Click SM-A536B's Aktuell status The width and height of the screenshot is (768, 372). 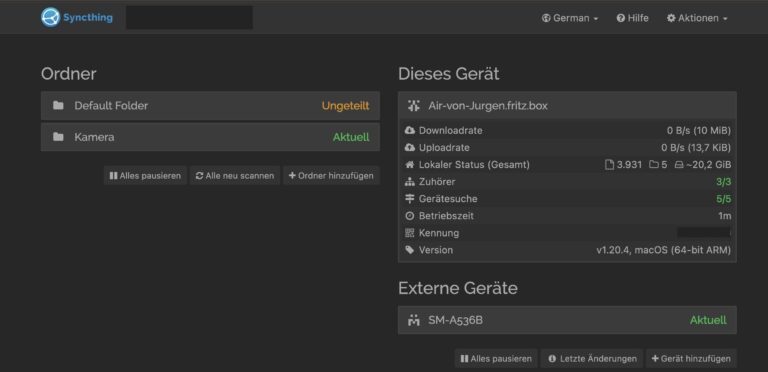point(708,320)
